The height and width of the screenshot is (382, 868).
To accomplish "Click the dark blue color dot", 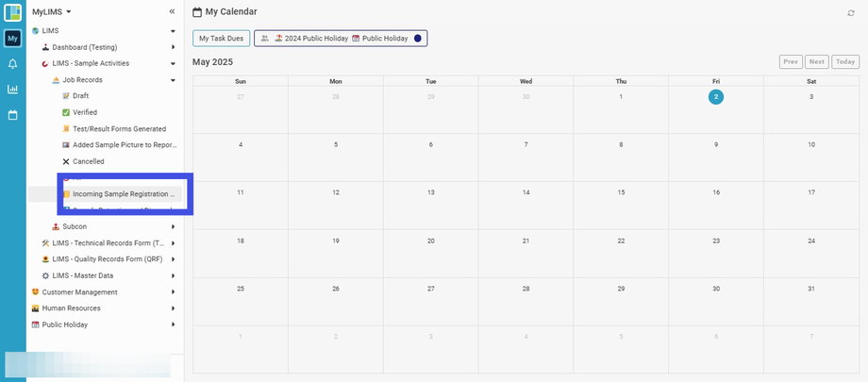I will [x=417, y=38].
